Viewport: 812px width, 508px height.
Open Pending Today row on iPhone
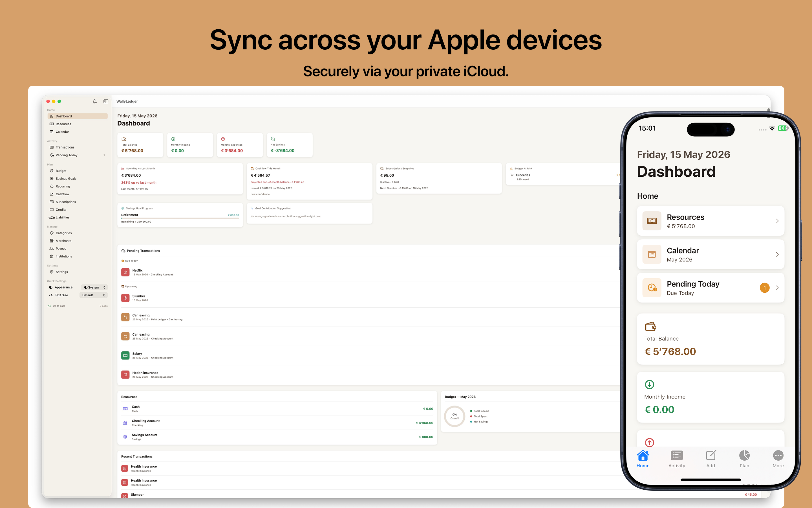[x=710, y=288]
